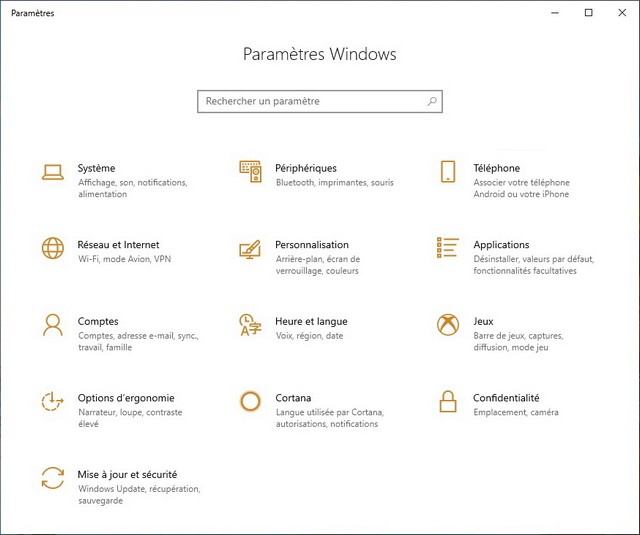Image resolution: width=640 pixels, height=535 pixels.
Task: Click the Mise à jour et sécurité icon
Action: (52, 477)
